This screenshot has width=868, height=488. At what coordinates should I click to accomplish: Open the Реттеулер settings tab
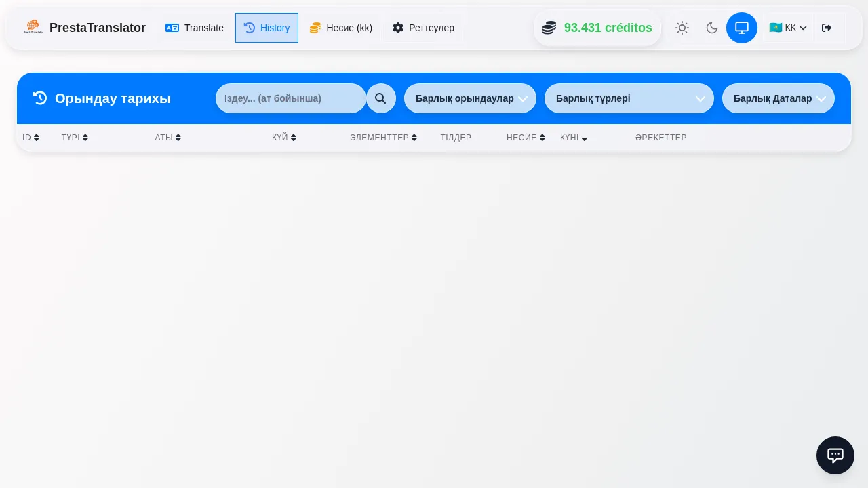423,28
